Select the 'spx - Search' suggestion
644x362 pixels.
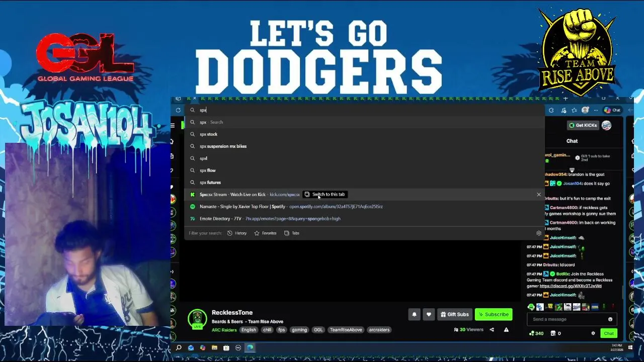(365, 122)
